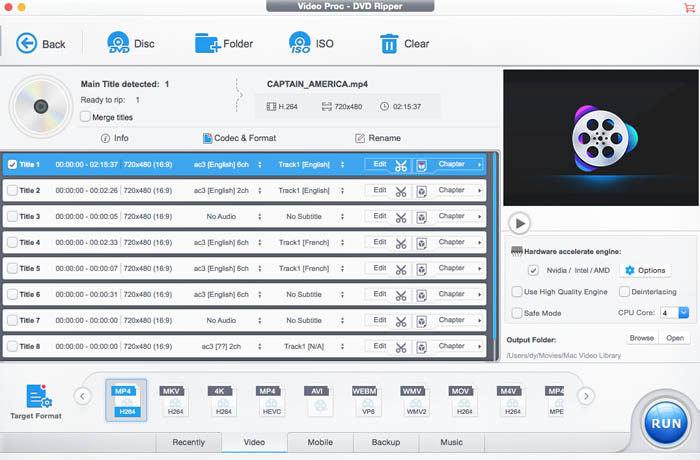The height and width of the screenshot is (460, 700).
Task: Switch to the Backup tab
Action: pyautogui.click(x=386, y=442)
